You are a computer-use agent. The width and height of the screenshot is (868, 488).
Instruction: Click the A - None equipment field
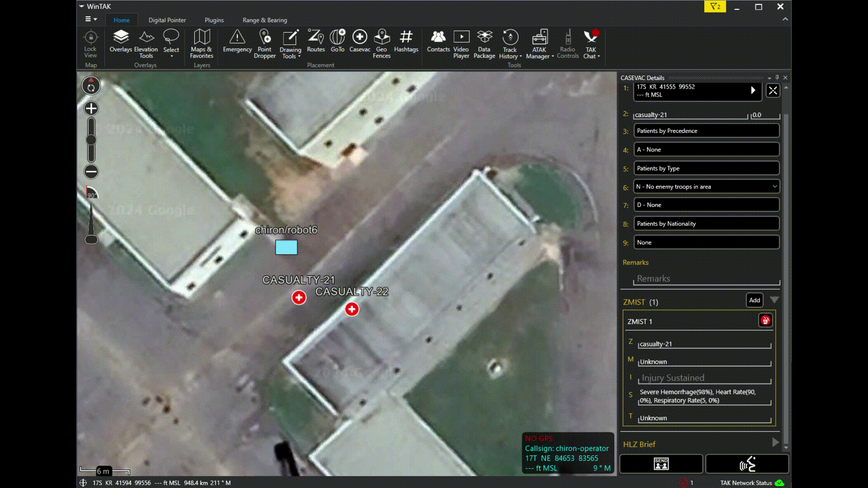point(707,150)
